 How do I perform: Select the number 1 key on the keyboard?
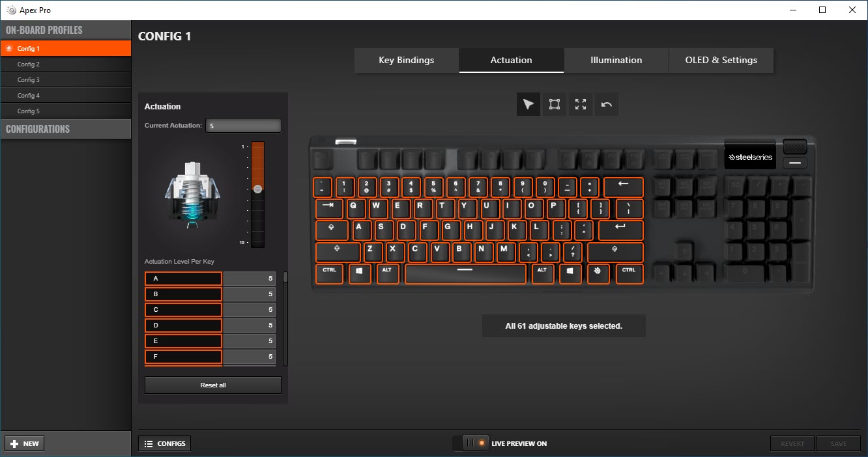coord(345,187)
